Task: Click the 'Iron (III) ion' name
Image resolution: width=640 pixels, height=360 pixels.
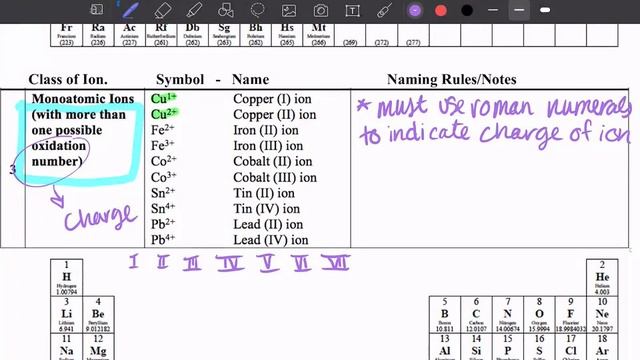Action: (x=268, y=146)
